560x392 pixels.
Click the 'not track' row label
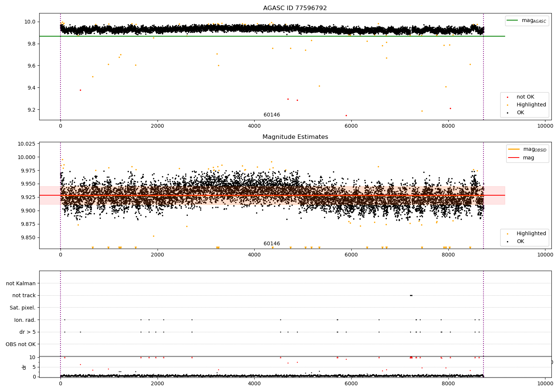24,295
